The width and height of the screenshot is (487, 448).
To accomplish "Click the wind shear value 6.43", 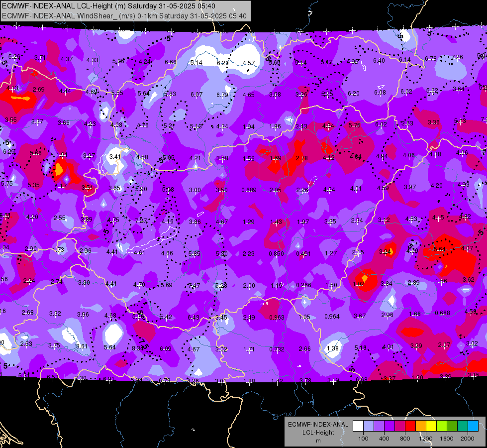I will pyautogui.click(x=193, y=318).
